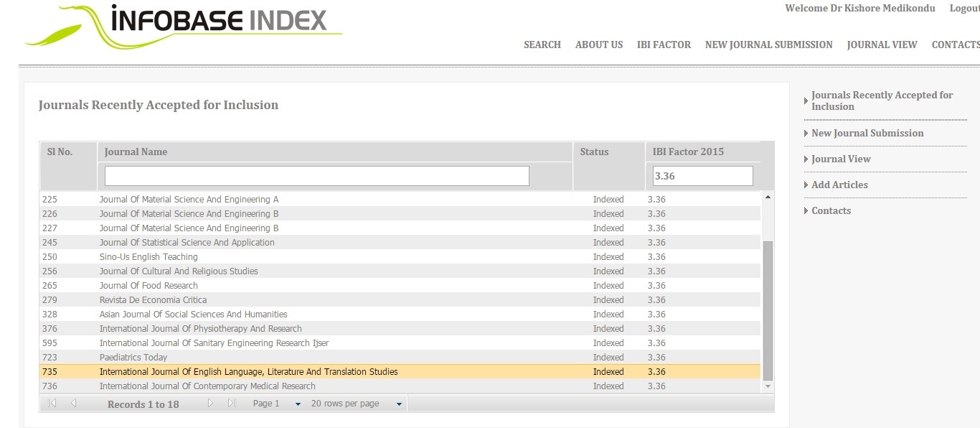Sort by the Status column header
Image resolution: width=980 pixels, height=428 pixels.
tap(594, 152)
